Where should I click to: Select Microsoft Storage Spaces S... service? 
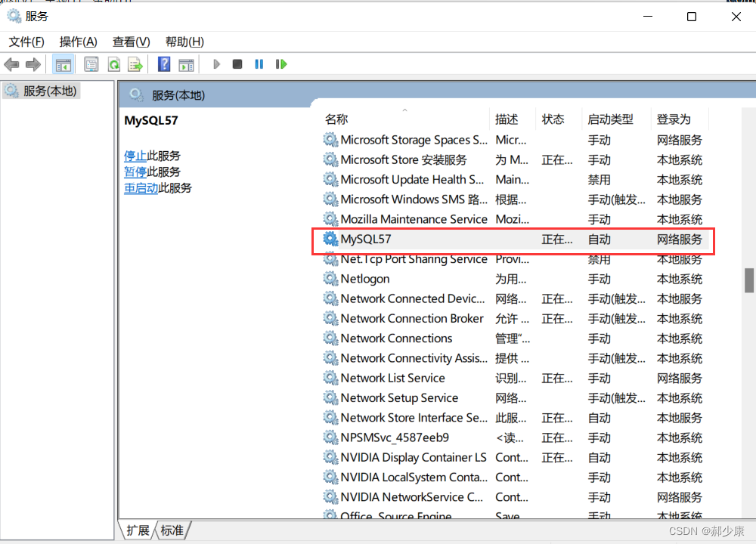click(414, 140)
